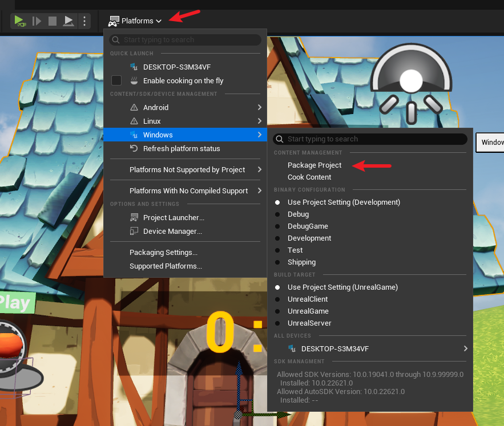Click Installed: 10.0.22621.0 text

316,383
